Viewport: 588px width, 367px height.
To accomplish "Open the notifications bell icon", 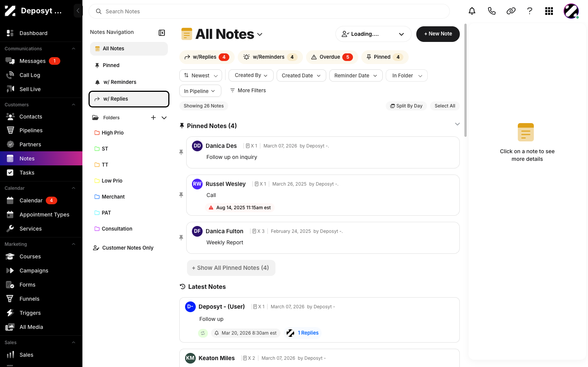I will click(x=472, y=11).
